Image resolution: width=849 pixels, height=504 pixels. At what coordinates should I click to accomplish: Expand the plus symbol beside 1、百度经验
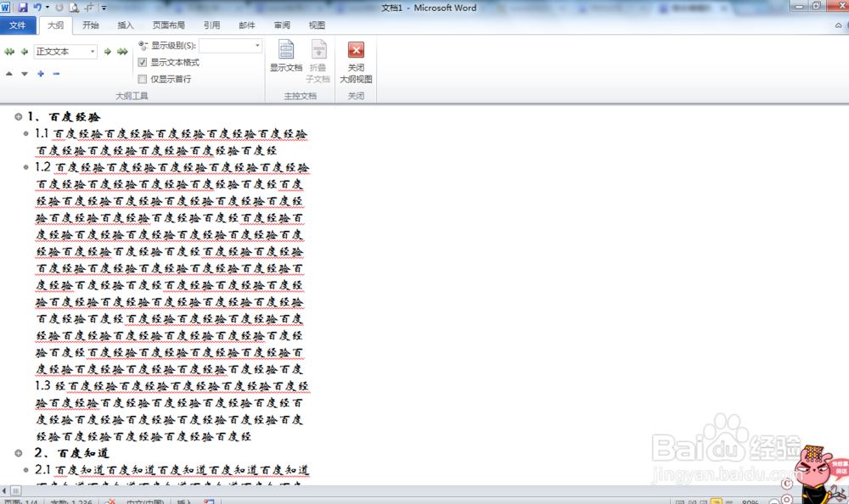pyautogui.click(x=19, y=117)
